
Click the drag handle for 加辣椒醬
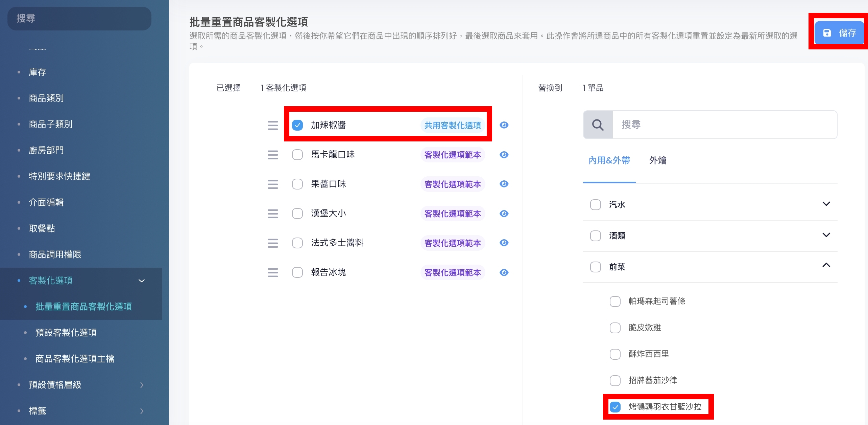click(273, 125)
